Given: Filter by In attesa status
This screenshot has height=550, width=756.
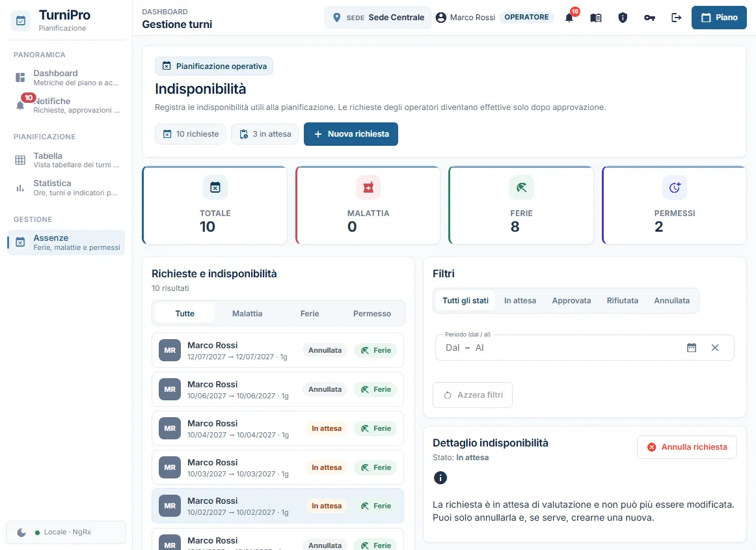Looking at the screenshot, I should click(x=520, y=301).
